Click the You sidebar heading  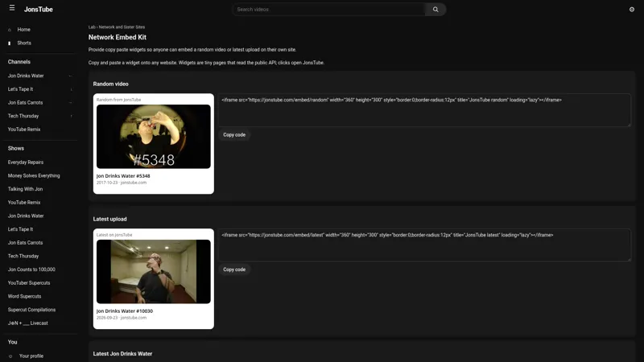[x=12, y=342]
